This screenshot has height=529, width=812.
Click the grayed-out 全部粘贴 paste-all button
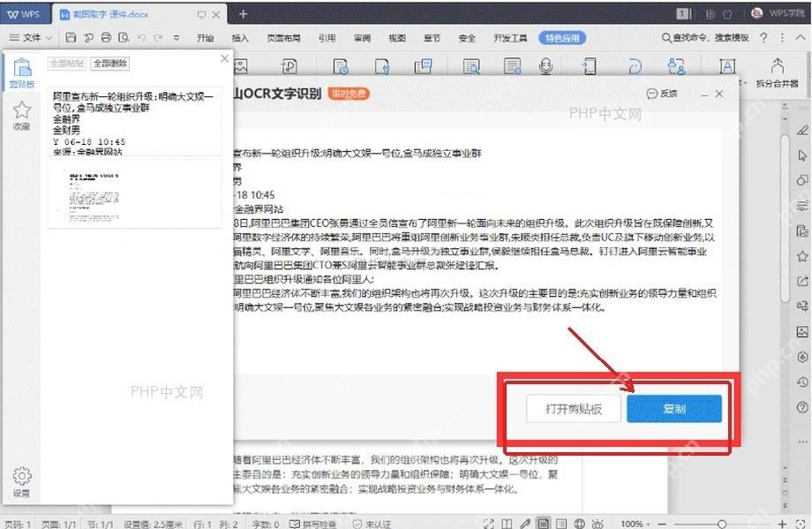(x=67, y=64)
